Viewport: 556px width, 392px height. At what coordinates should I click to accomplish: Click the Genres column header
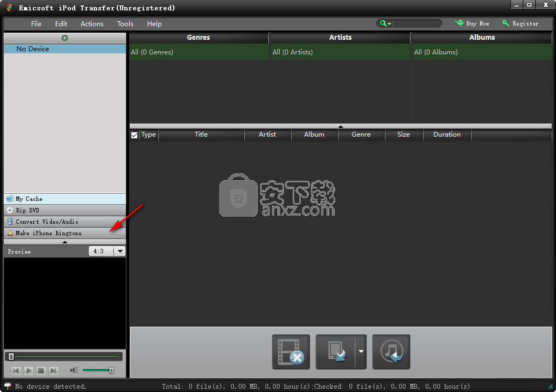tap(198, 37)
